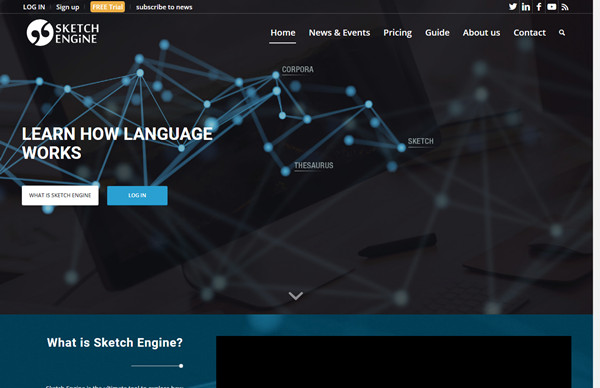The height and width of the screenshot is (388, 600).
Task: Click the FREE Trial button
Action: [108, 7]
